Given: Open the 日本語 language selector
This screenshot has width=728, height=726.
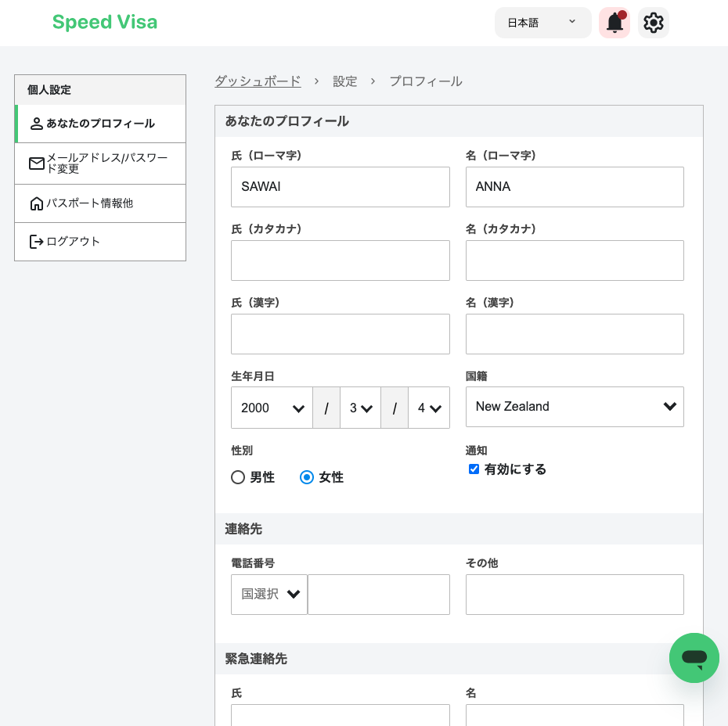Looking at the screenshot, I should pyautogui.click(x=542, y=22).
